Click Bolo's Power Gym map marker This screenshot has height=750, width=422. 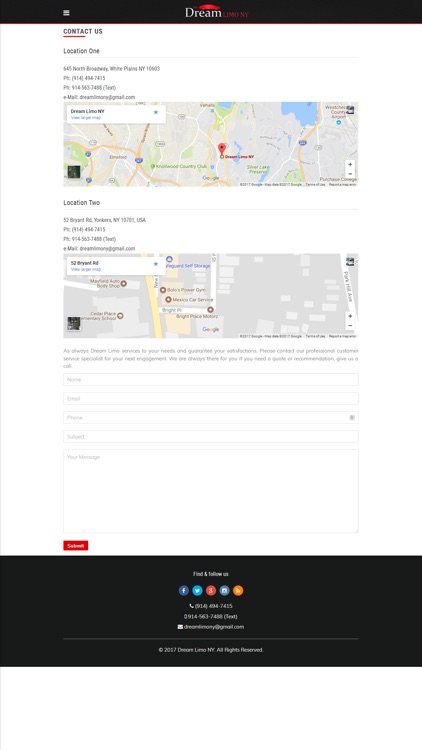click(163, 290)
